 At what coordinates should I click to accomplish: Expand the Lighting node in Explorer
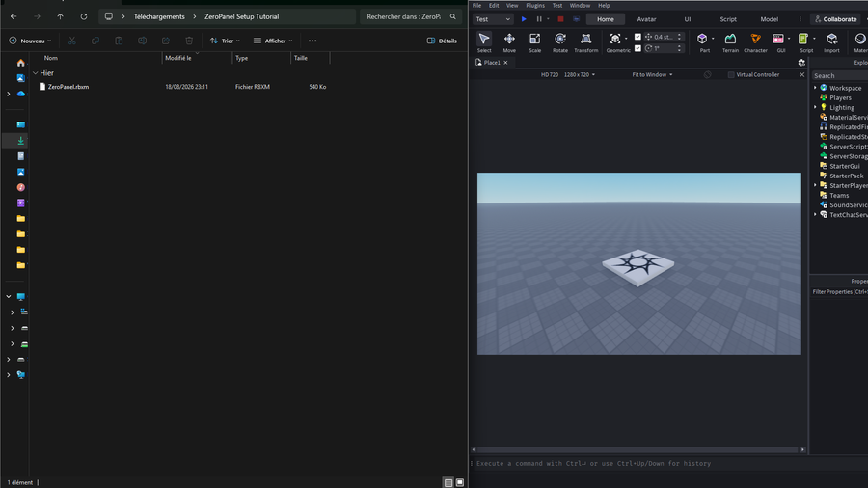815,107
